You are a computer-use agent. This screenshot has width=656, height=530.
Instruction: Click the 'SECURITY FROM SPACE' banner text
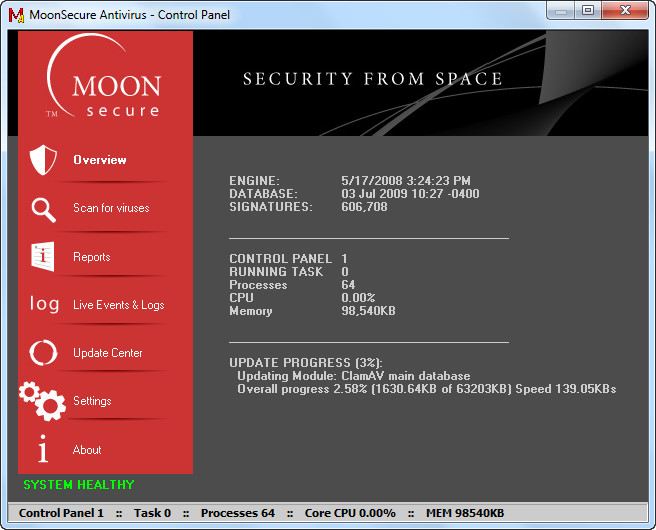tap(373, 79)
